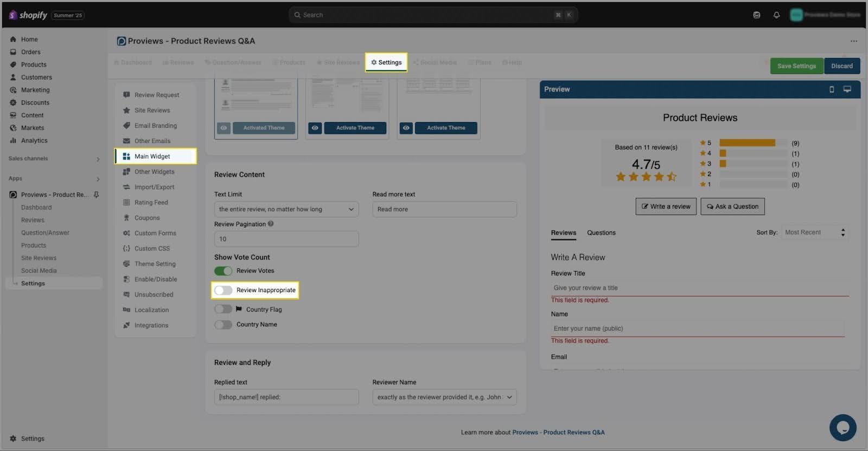Click the pin icon beside Proviews app
868x451 pixels.
[97, 195]
